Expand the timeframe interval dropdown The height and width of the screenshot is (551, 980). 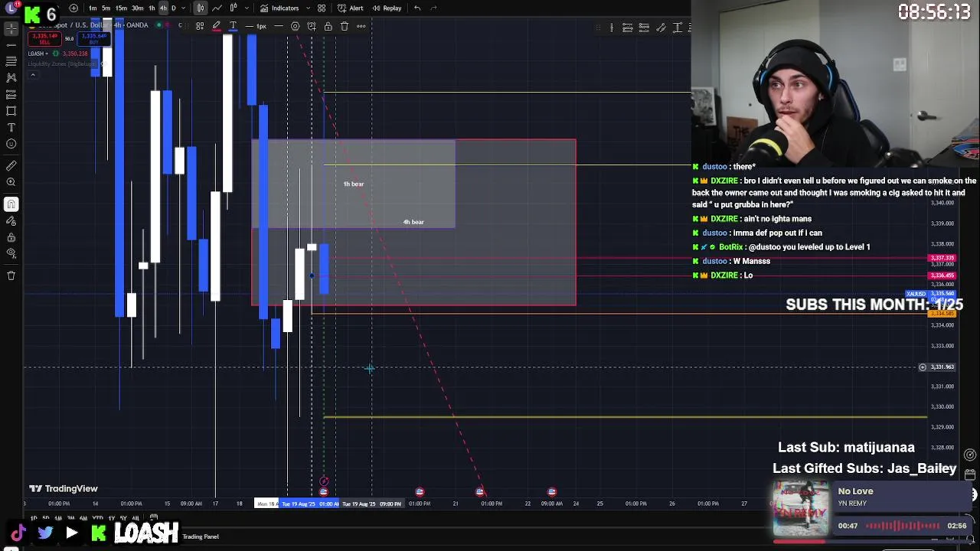[182, 8]
